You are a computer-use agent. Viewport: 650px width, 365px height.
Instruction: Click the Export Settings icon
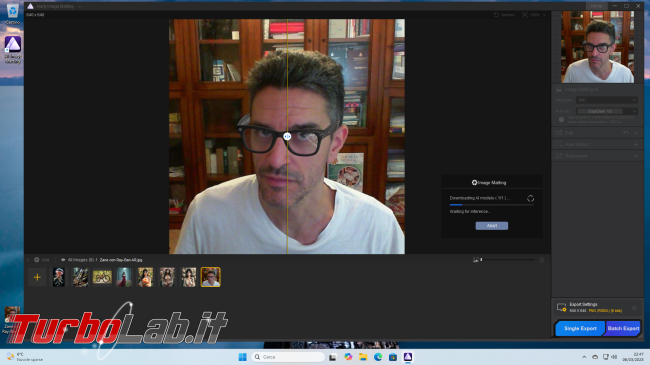click(x=561, y=307)
